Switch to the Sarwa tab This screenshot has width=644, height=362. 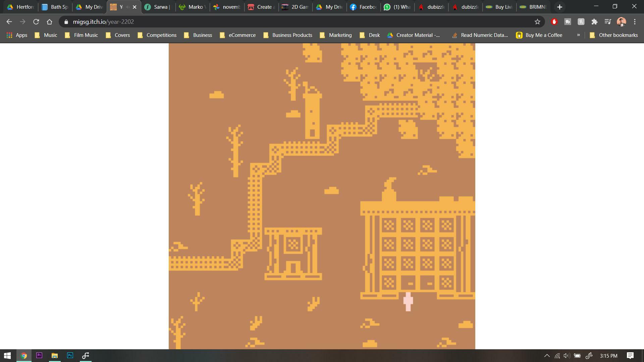[x=158, y=7]
